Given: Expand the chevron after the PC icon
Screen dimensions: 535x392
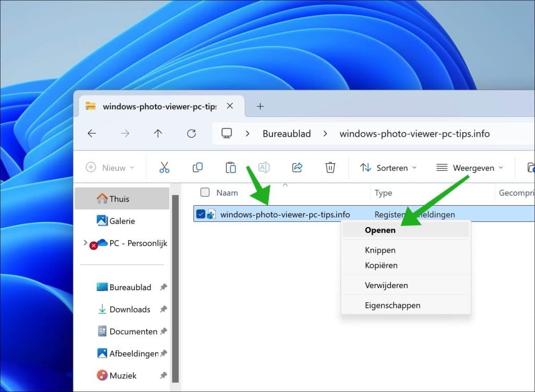Looking at the screenshot, I should (247, 134).
